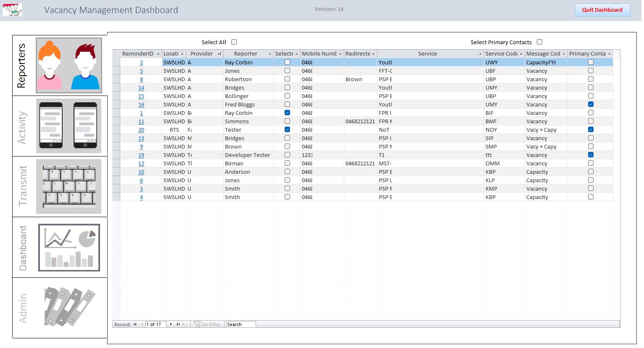Switch to the Activity tab label
The height and width of the screenshot is (348, 644).
pyautogui.click(x=22, y=128)
